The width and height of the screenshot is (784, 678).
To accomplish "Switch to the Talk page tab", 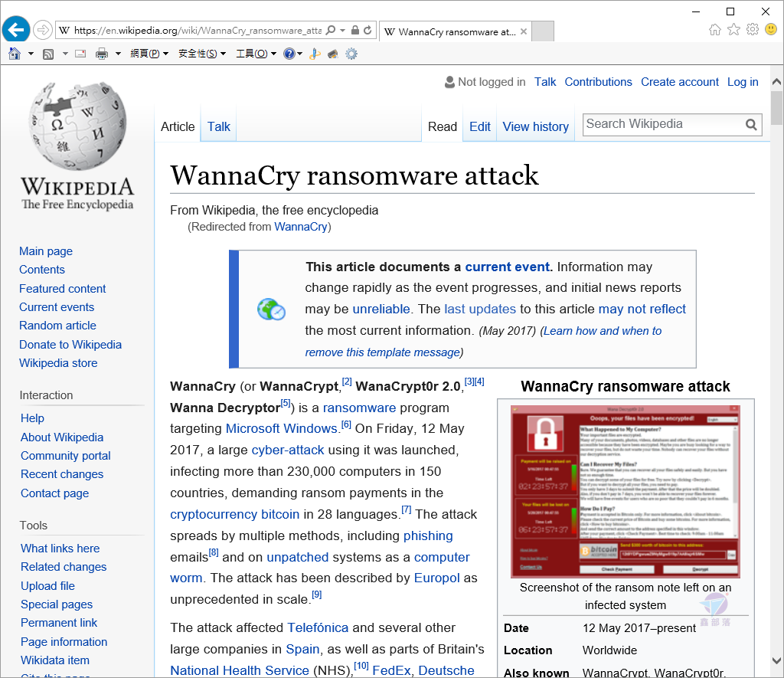I will click(218, 126).
